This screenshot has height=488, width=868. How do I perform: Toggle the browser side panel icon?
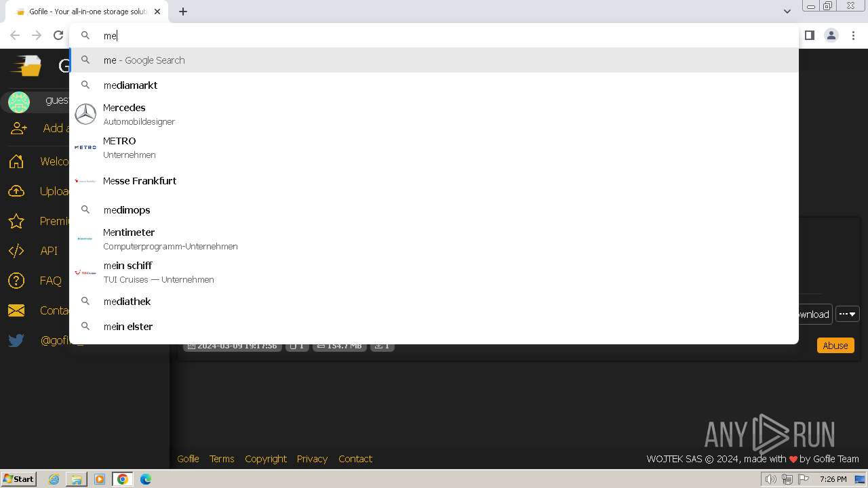[x=809, y=35]
